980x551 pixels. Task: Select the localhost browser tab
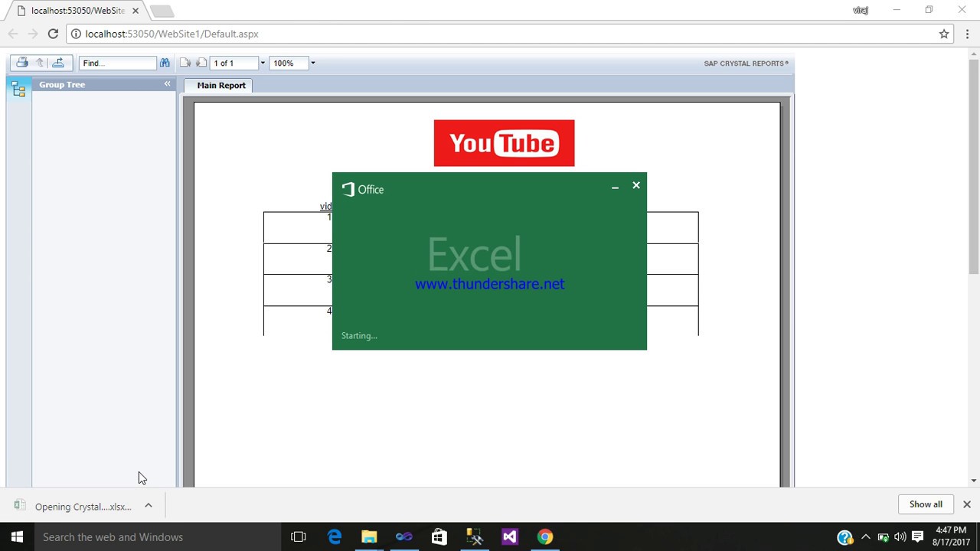click(77, 11)
